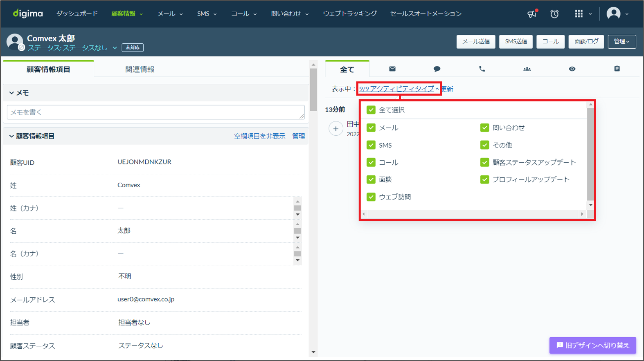
Task: Uncheck the 全て選択 checkbox
Action: click(x=371, y=110)
